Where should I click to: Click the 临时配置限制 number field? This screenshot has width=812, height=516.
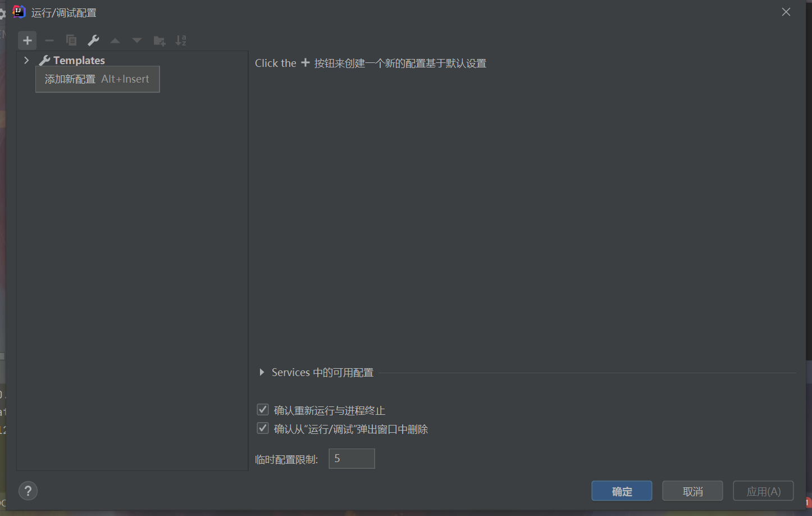352,459
